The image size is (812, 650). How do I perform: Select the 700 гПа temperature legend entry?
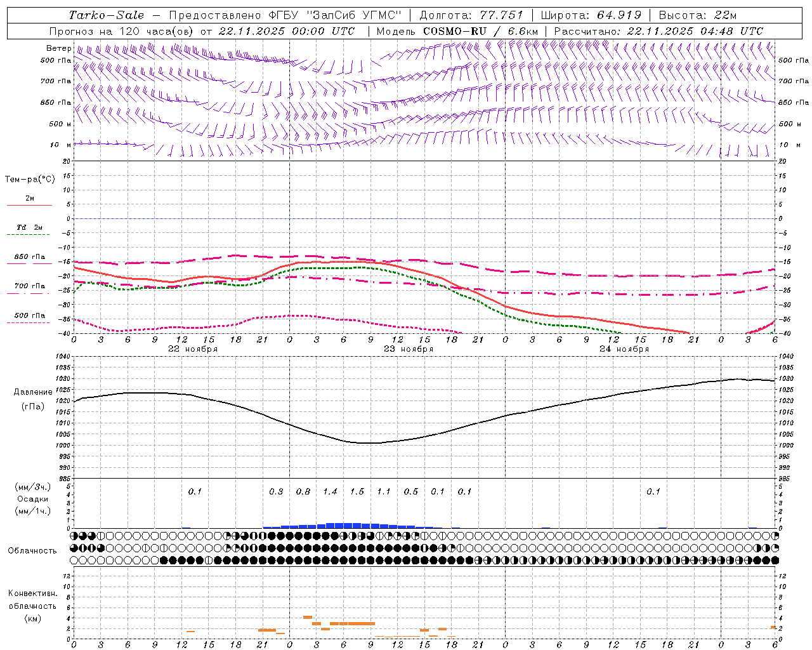pos(29,286)
